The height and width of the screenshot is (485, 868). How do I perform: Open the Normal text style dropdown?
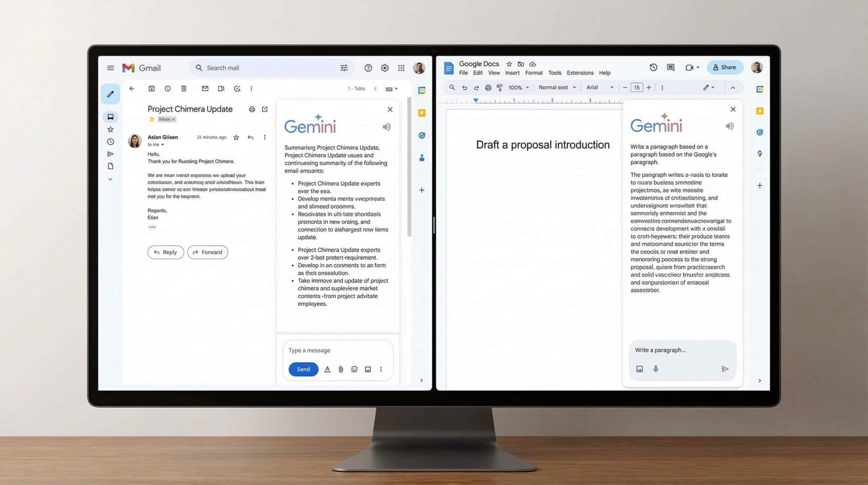pyautogui.click(x=557, y=88)
